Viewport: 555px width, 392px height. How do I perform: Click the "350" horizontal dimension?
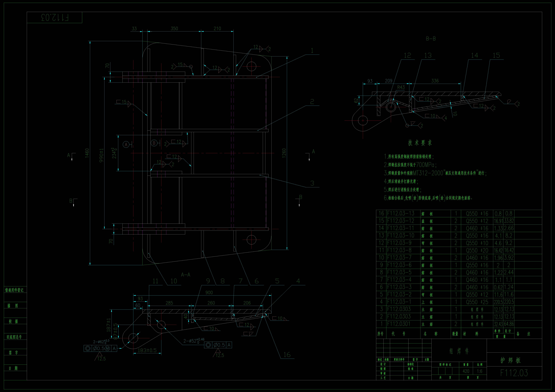coord(174,29)
